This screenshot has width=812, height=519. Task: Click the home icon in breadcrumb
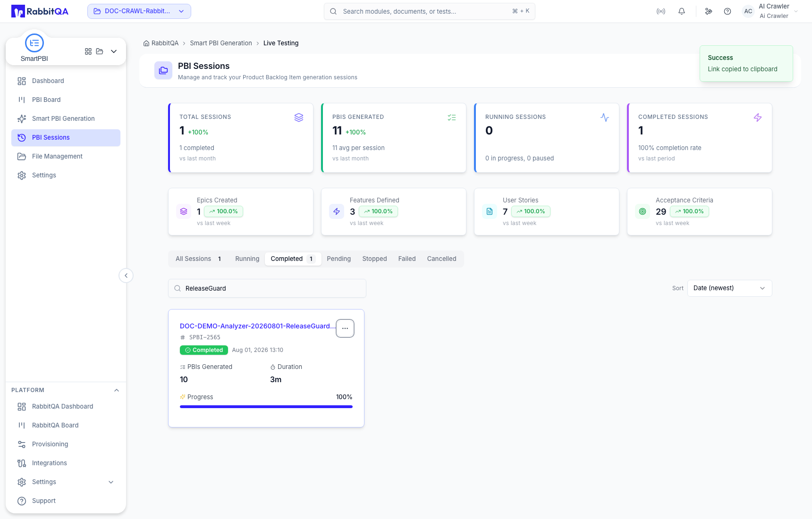(146, 43)
